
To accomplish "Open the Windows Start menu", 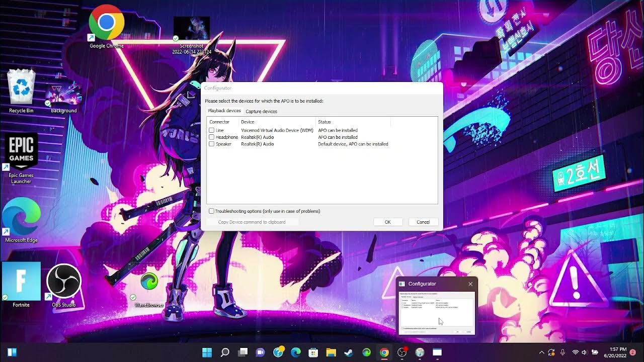I will click(207, 352).
